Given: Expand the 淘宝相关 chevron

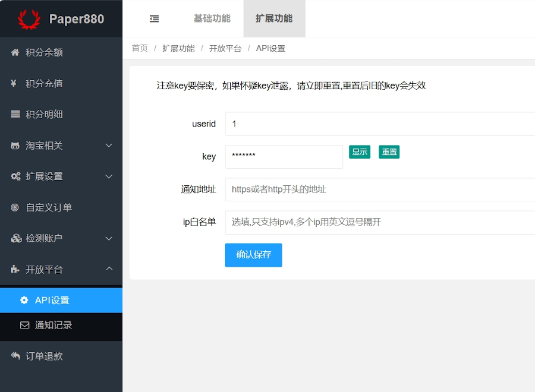Looking at the screenshot, I should (109, 146).
